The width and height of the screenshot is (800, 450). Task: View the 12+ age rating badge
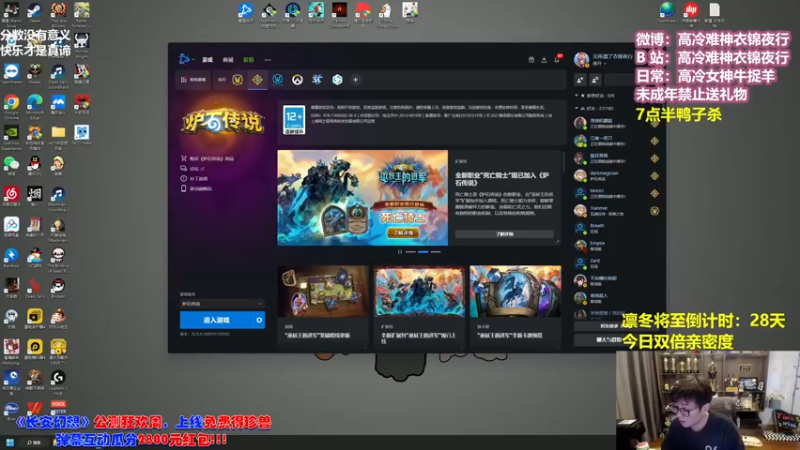(294, 120)
